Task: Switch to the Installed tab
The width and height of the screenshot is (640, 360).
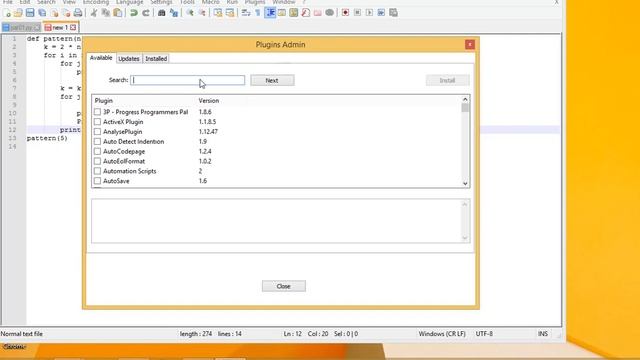Action: [156, 59]
